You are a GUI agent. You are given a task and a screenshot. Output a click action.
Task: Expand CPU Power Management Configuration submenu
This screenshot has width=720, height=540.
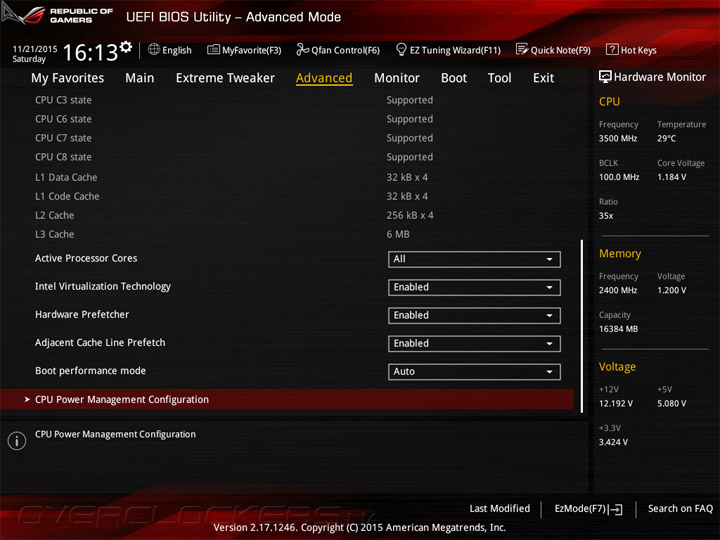pos(287,399)
